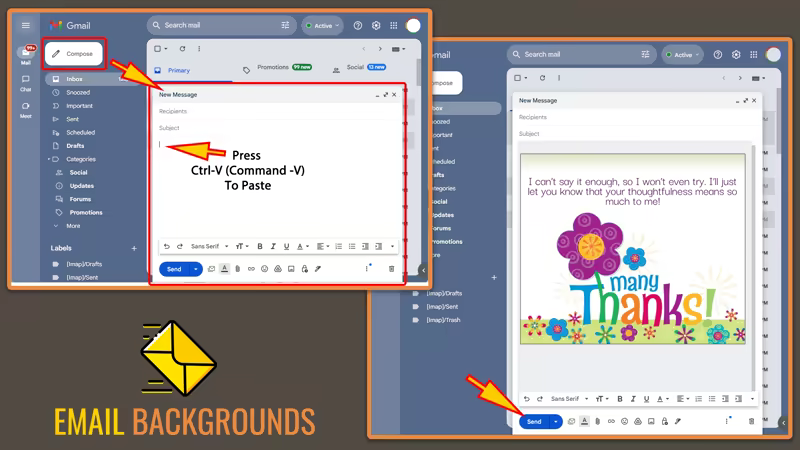Toggle bold in the blank New Message toolbar
This screenshot has width=800, height=450.
pyautogui.click(x=260, y=246)
